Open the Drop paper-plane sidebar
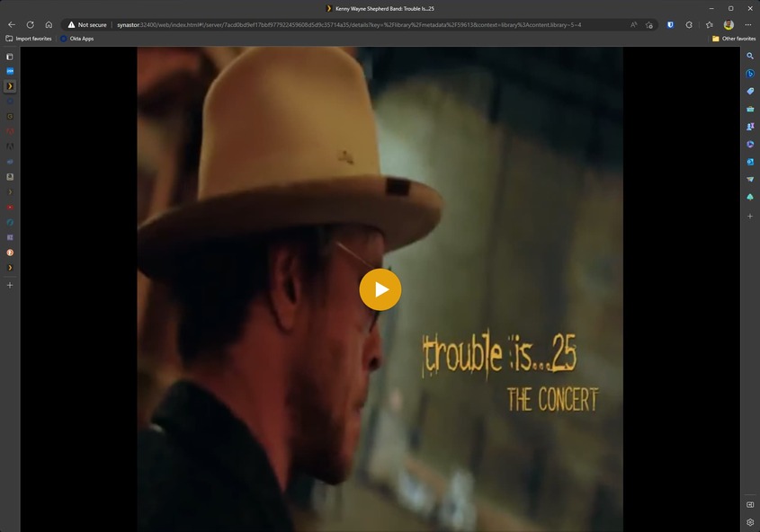This screenshot has height=532, width=760. 750,179
